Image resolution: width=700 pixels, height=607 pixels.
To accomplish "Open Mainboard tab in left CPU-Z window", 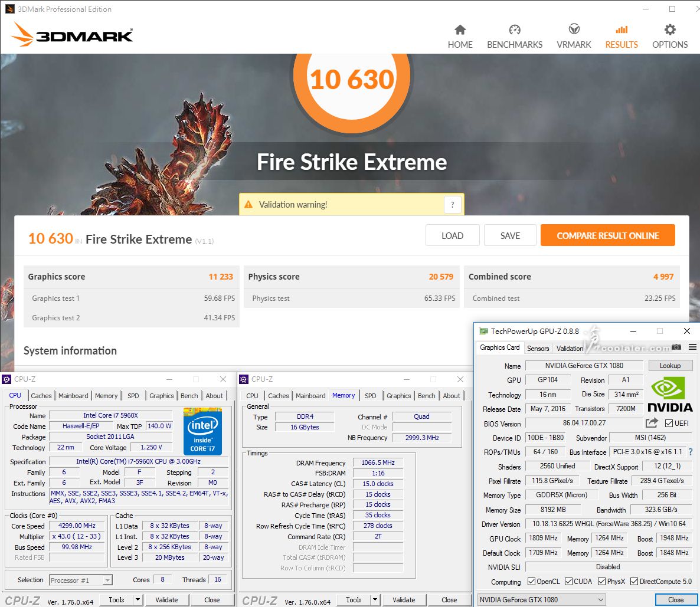I will click(73, 395).
